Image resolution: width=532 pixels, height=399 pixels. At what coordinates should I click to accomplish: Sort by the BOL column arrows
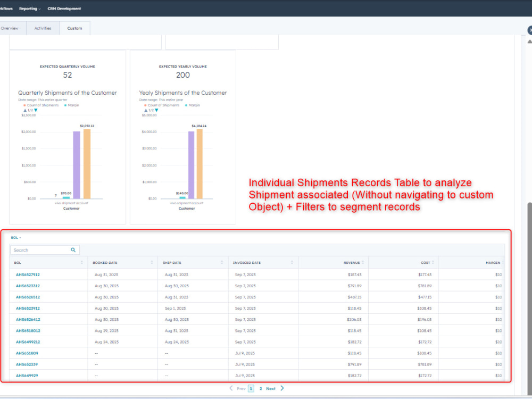point(82,262)
